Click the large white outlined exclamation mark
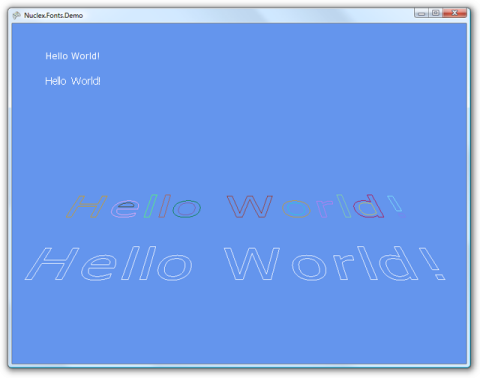This screenshot has height=378, width=480. 432,263
